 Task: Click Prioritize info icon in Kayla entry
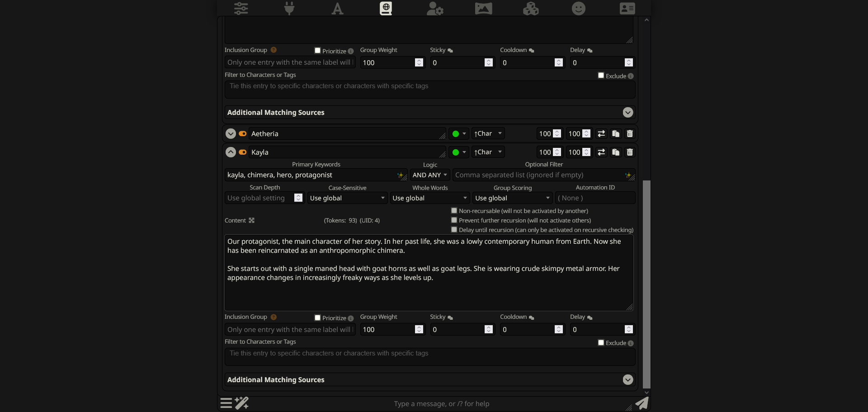click(x=351, y=318)
